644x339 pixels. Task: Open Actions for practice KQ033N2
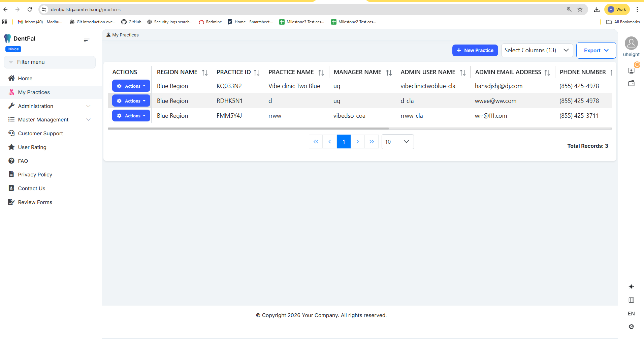click(x=131, y=86)
